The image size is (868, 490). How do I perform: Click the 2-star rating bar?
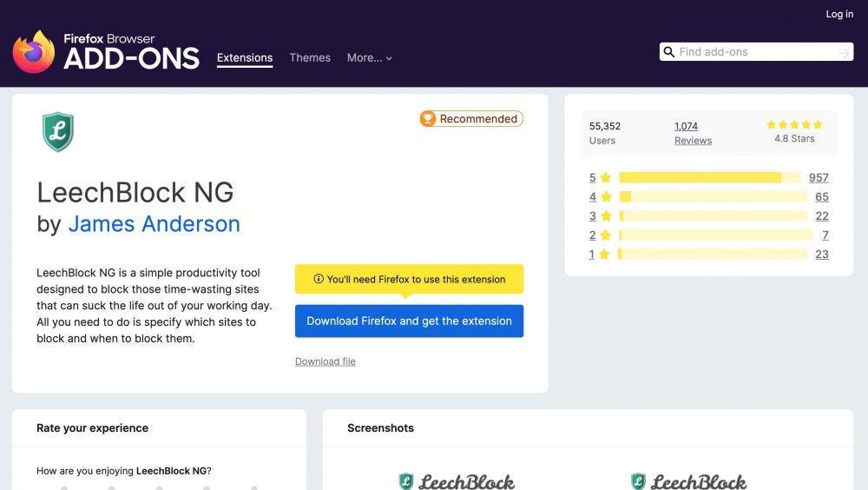point(716,235)
